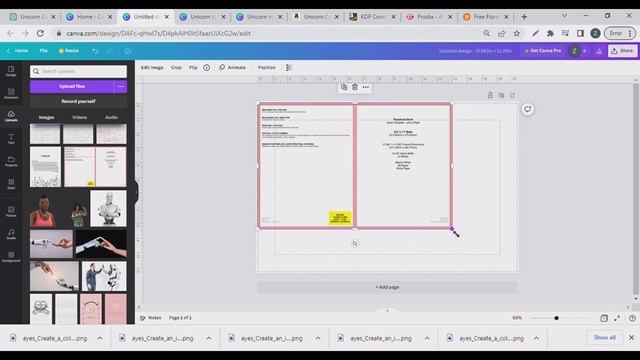
Task: Select the Uploads sidebar icon
Action: 11,116
